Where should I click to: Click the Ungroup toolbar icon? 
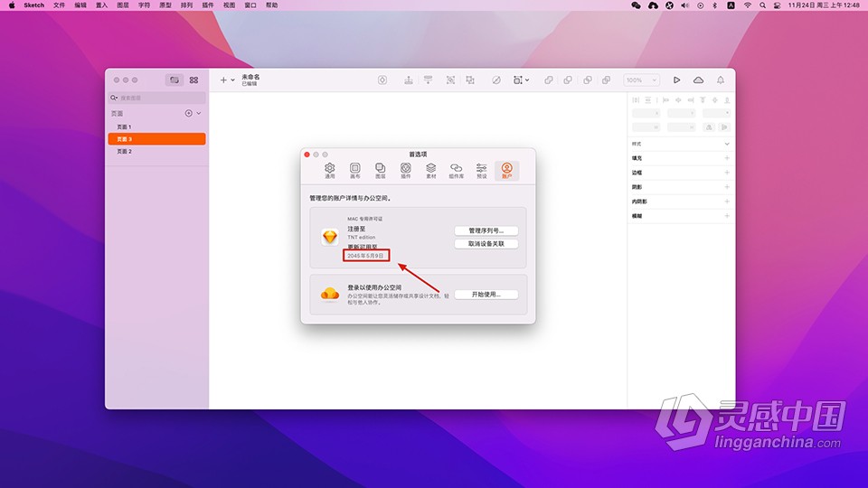[470, 80]
